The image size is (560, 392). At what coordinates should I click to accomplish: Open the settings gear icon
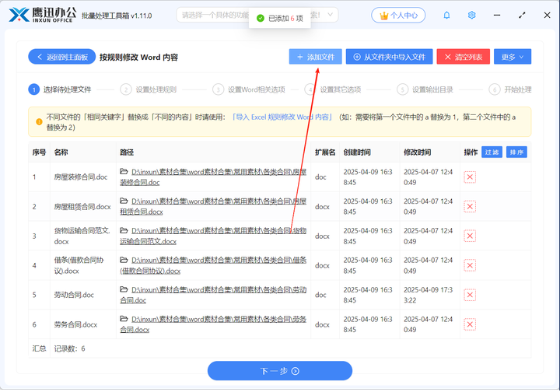[x=471, y=16]
